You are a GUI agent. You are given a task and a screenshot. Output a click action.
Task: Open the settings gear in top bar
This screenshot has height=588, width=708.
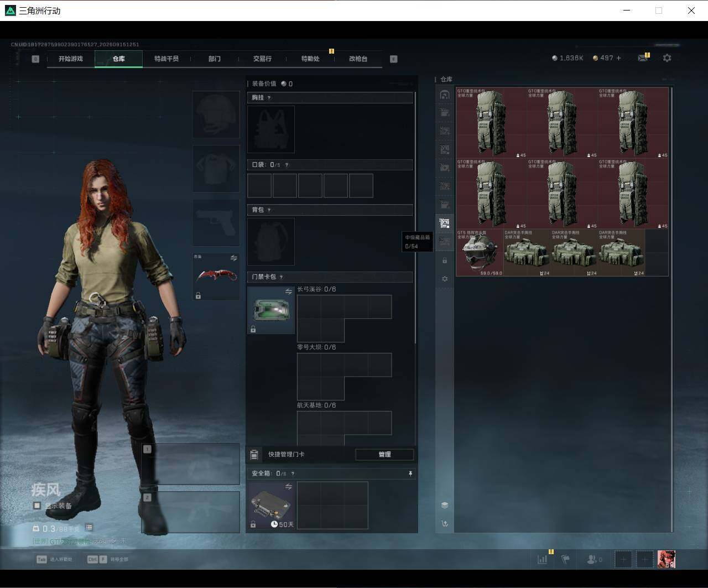point(667,58)
